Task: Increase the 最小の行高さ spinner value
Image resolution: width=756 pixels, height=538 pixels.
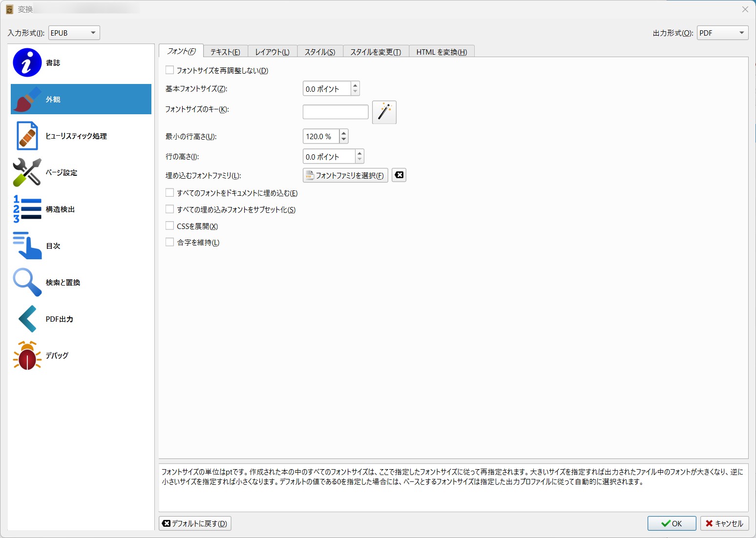Action: click(344, 133)
